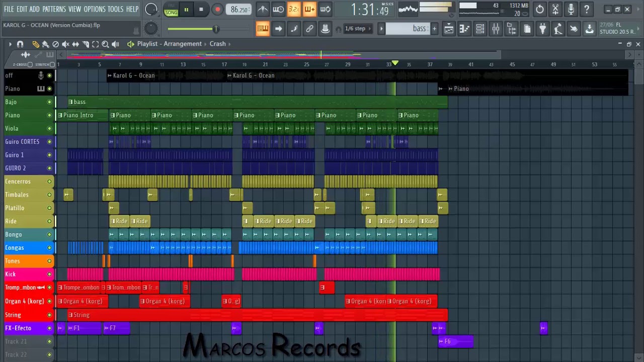Mute the Bajo track
The image size is (644, 362).
pyautogui.click(x=49, y=102)
